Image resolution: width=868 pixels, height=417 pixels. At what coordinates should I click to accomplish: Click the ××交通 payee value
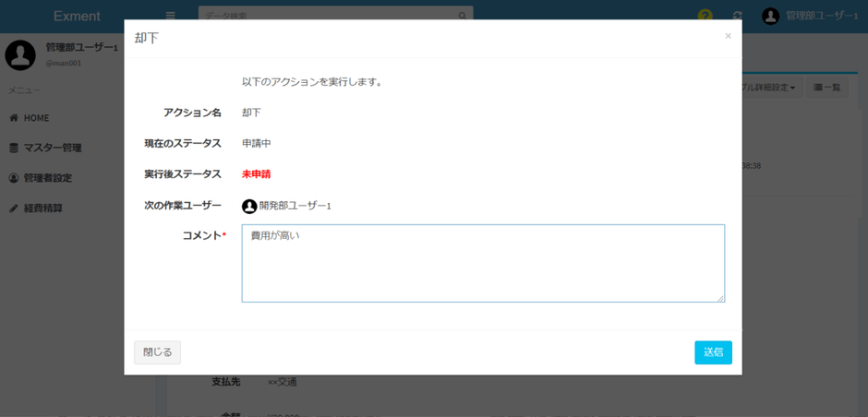(282, 382)
